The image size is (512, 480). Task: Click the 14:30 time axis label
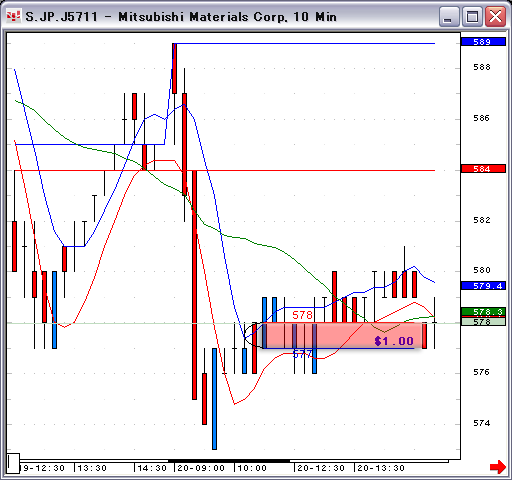(152, 468)
